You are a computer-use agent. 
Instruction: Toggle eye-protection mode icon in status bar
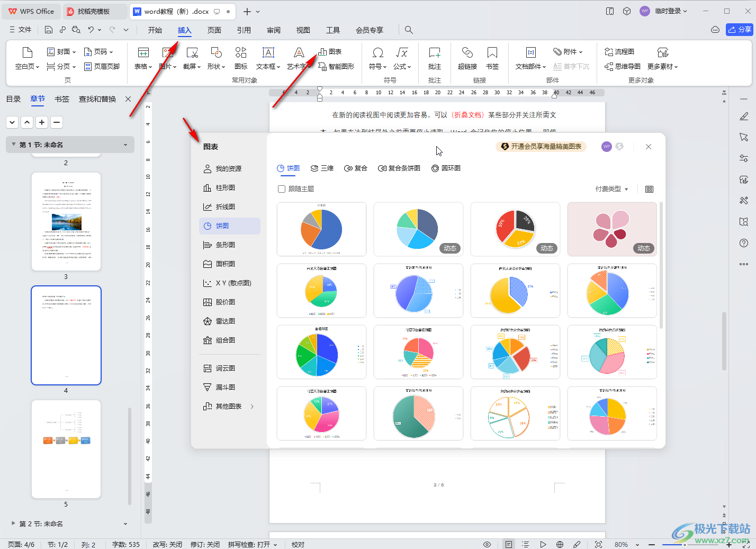pyautogui.click(x=487, y=544)
